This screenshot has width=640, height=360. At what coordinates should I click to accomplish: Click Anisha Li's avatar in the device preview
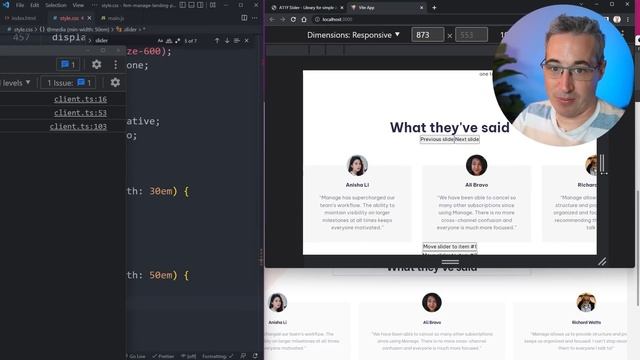click(x=357, y=165)
